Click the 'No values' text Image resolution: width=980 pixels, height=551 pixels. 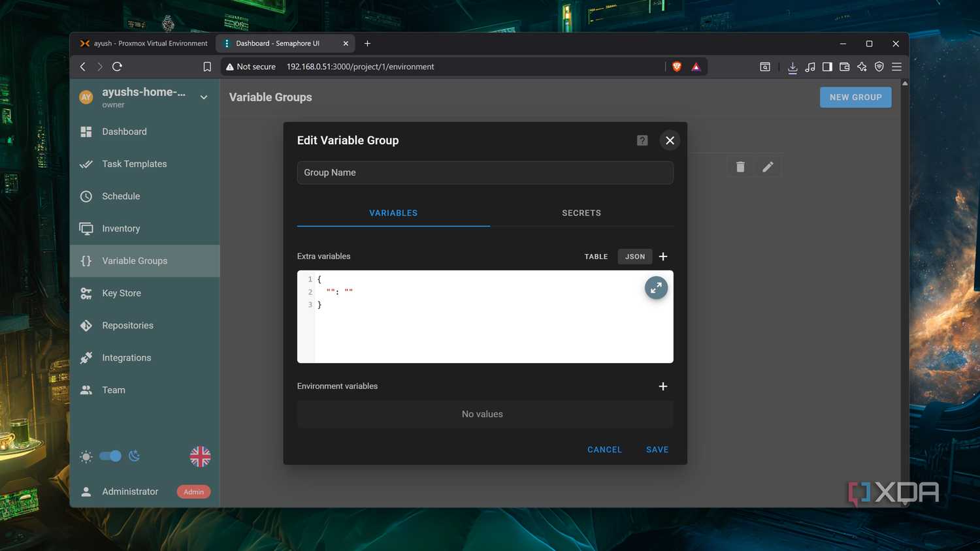[482, 415]
